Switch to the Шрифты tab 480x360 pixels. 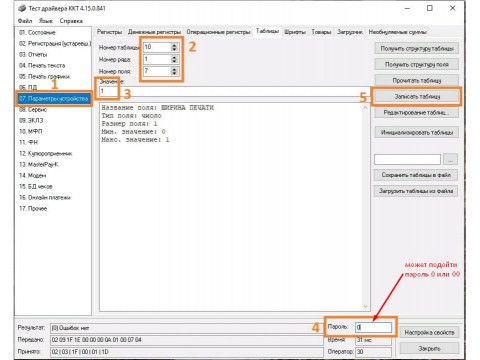point(295,32)
